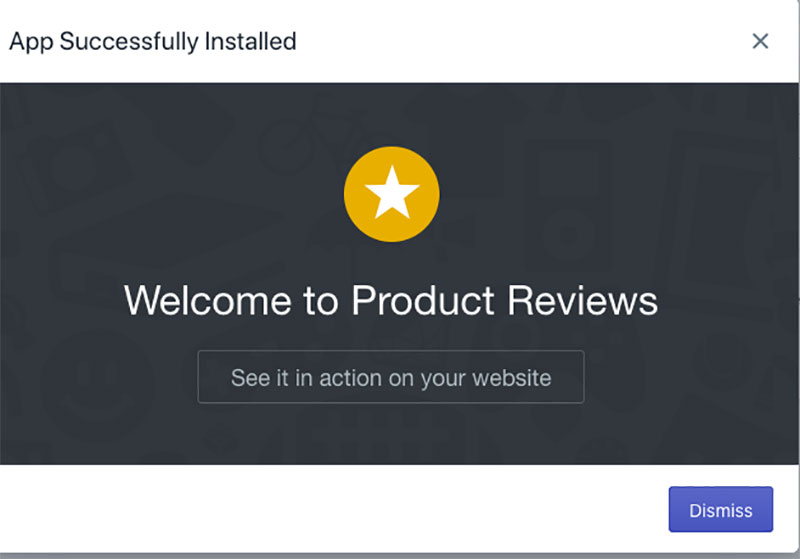Click the dialog's top-right cross icon
The width and height of the screenshot is (800, 559).
[760, 41]
